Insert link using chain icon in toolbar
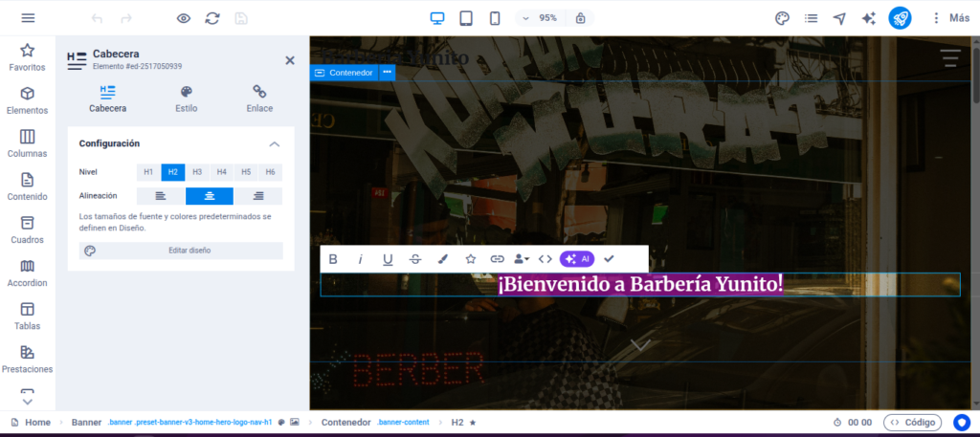The height and width of the screenshot is (437, 980). (497, 259)
